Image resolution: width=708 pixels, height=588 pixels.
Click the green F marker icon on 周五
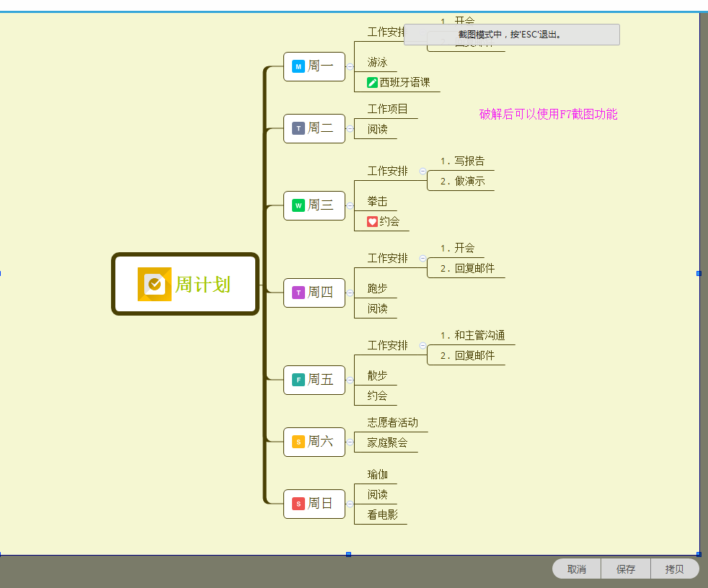click(298, 380)
